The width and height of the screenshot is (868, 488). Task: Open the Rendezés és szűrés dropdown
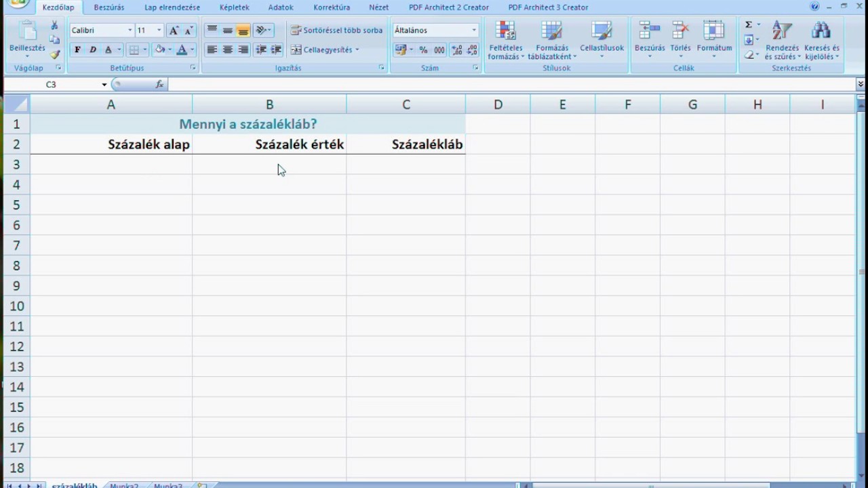point(782,41)
